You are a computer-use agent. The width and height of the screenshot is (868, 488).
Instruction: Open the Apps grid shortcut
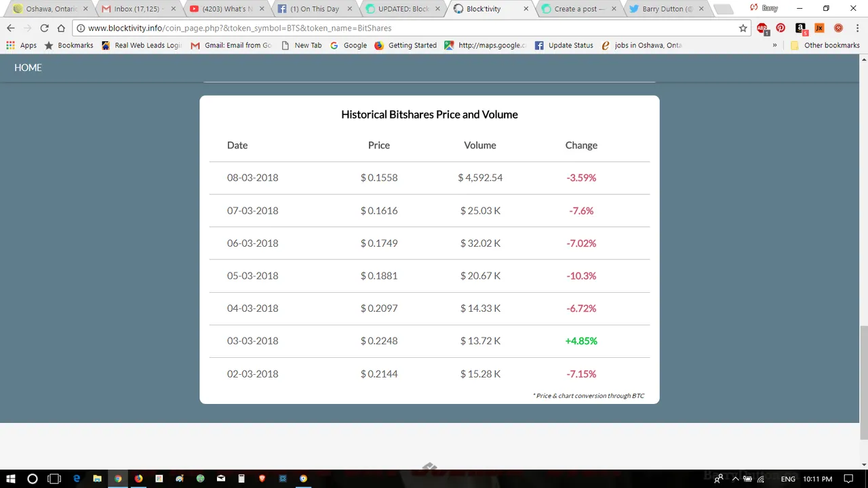[x=22, y=45]
